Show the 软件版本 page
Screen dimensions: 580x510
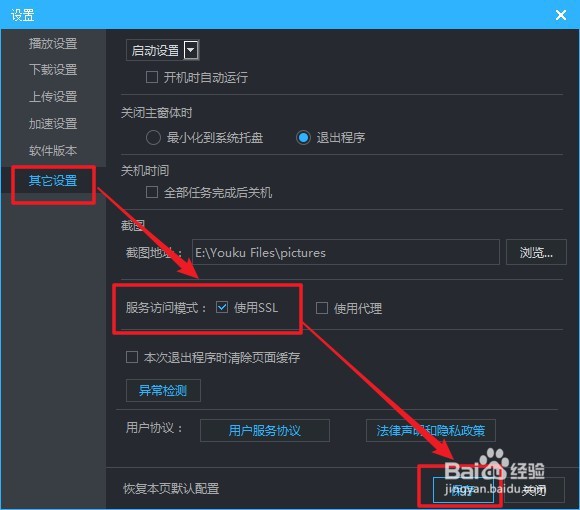(53, 151)
